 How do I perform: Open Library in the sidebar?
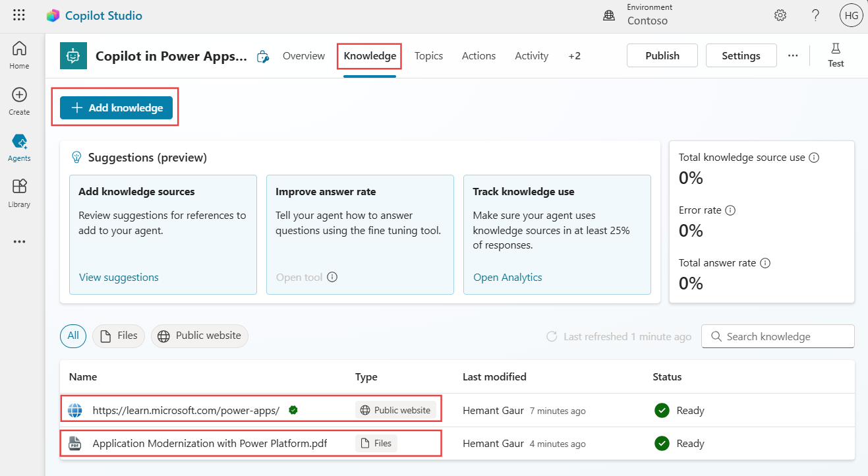(x=19, y=193)
